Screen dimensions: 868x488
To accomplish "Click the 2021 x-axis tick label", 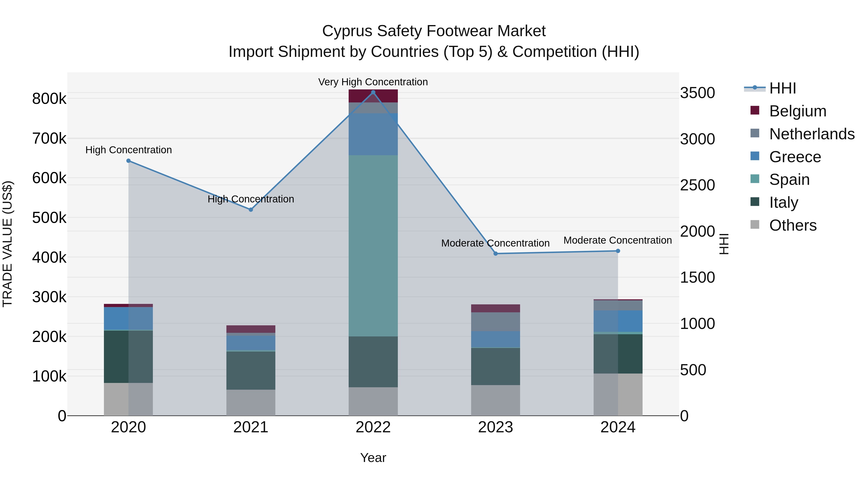I will click(251, 427).
